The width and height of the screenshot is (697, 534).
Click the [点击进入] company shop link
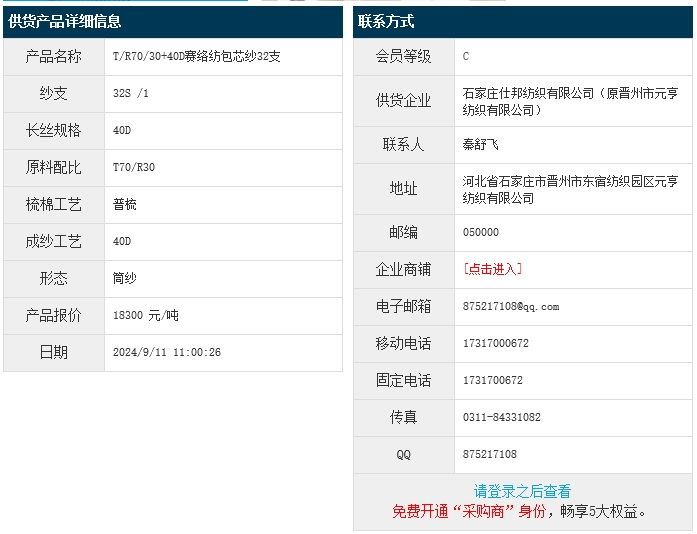coord(492,269)
